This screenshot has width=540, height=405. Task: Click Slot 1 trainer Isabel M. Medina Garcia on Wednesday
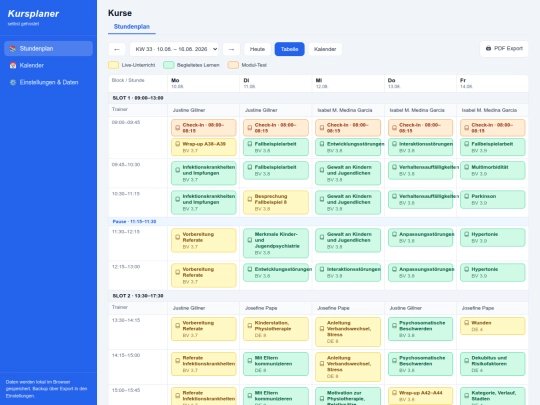tap(345, 110)
